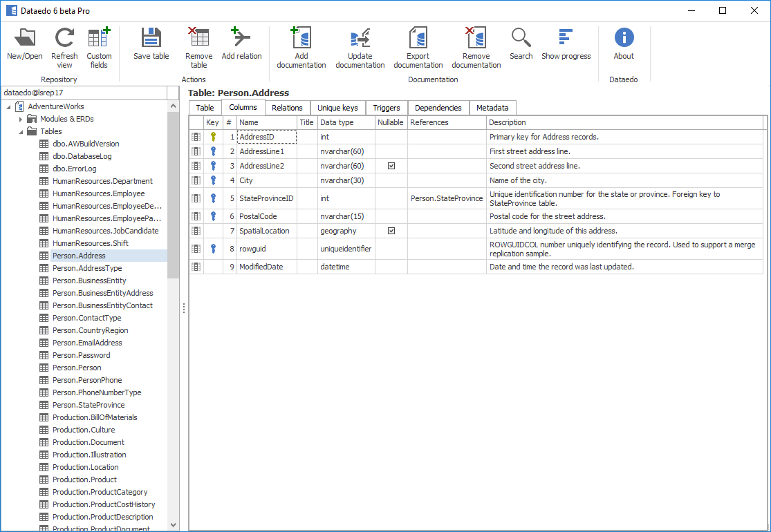771x532 pixels.
Task: Click the Add relation icon
Action: click(241, 39)
